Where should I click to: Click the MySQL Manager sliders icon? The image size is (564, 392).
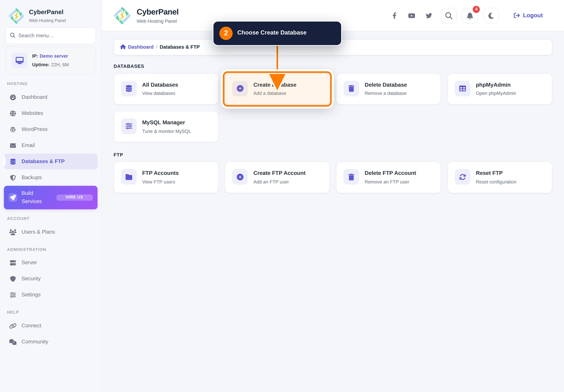point(129,126)
